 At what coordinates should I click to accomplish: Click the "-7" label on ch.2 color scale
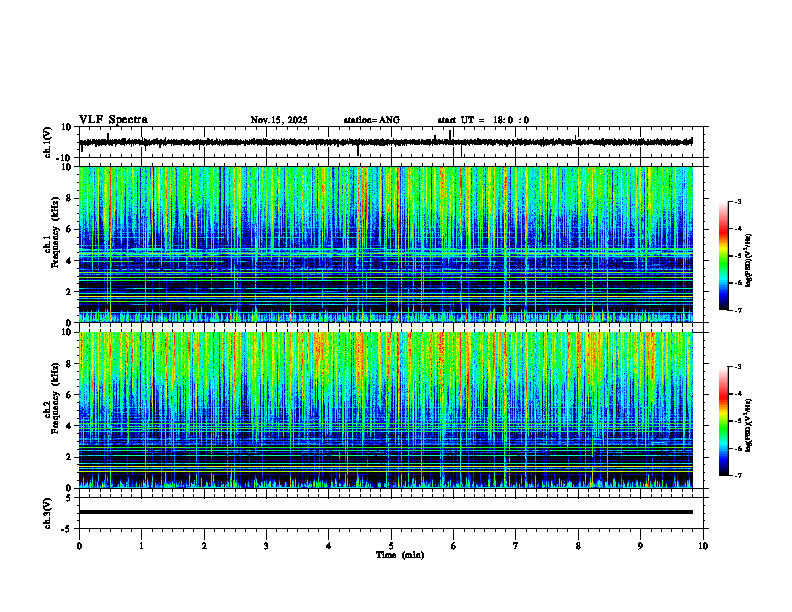click(737, 476)
